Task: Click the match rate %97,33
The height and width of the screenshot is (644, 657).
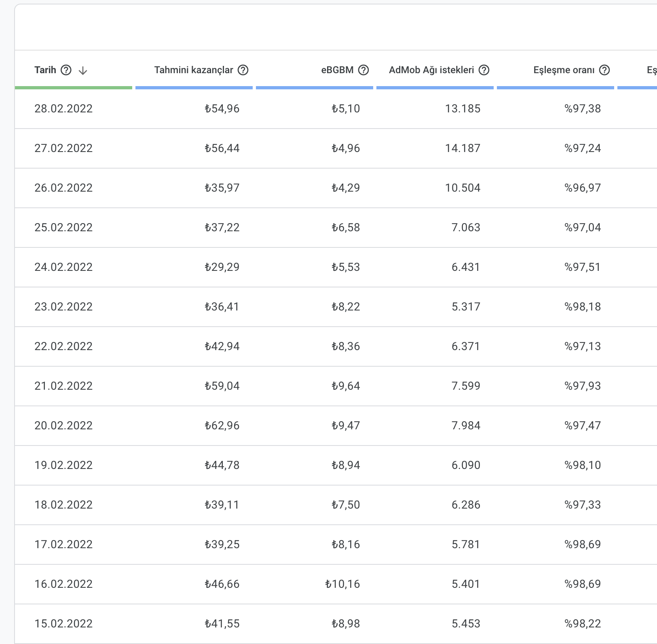Action: [x=583, y=505]
